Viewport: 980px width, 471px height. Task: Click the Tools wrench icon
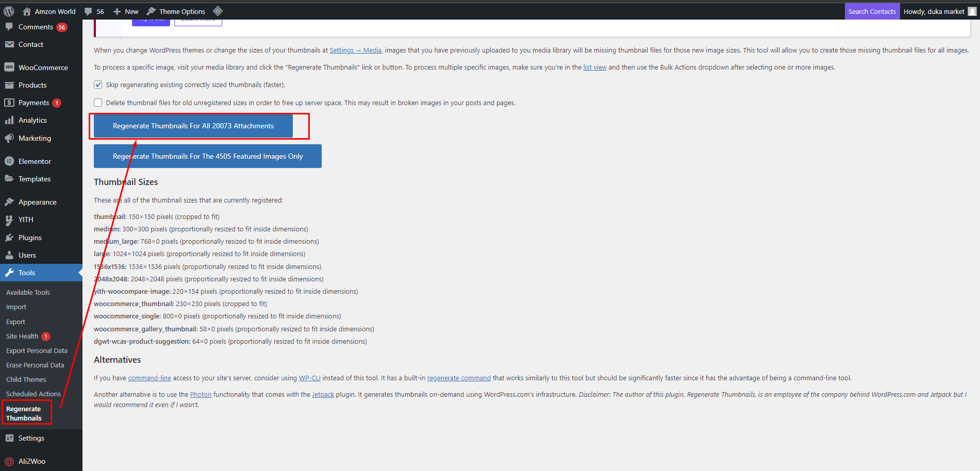pos(9,273)
